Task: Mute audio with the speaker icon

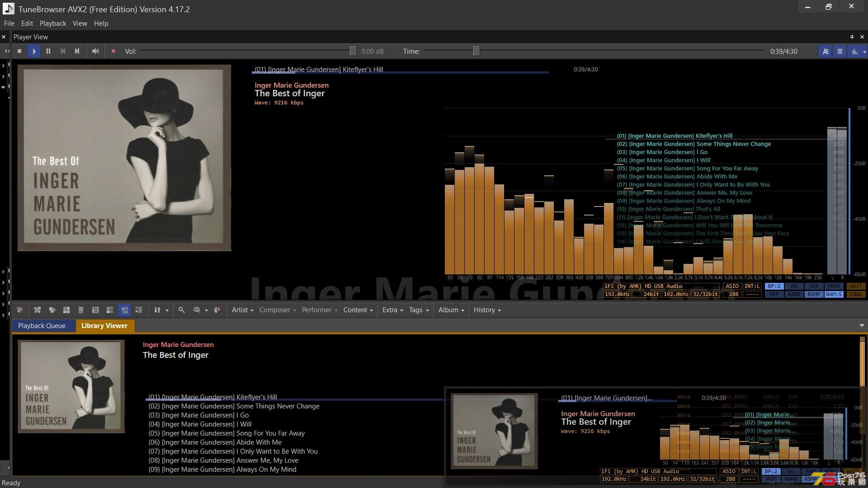Action: point(95,51)
